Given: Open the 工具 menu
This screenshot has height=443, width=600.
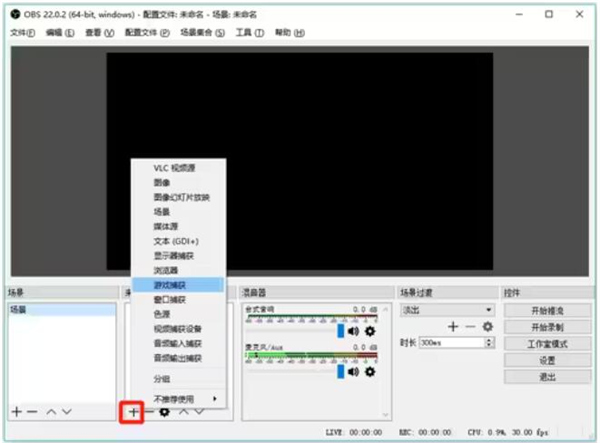Looking at the screenshot, I should click(x=249, y=33).
